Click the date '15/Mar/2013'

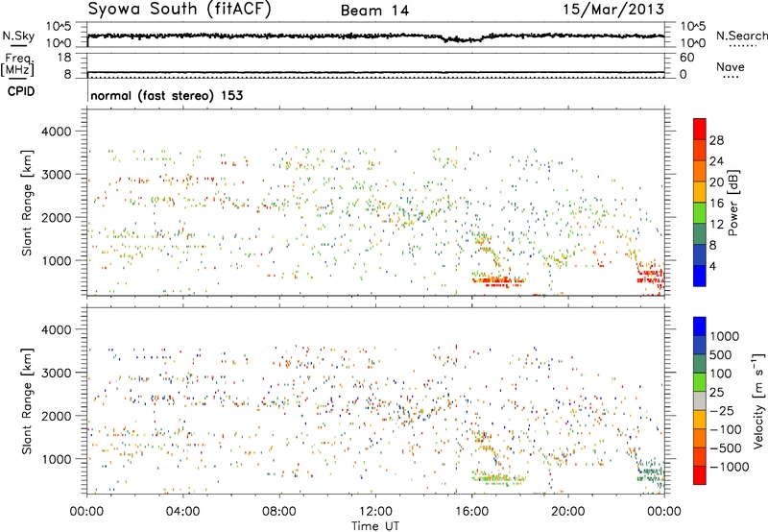pyautogui.click(x=613, y=9)
